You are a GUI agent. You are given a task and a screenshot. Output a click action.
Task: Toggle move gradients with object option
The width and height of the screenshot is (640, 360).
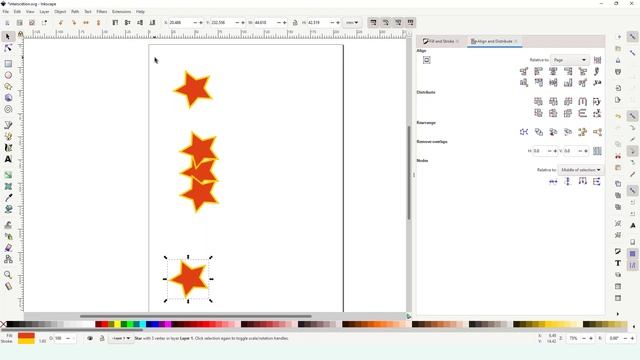coord(398,23)
